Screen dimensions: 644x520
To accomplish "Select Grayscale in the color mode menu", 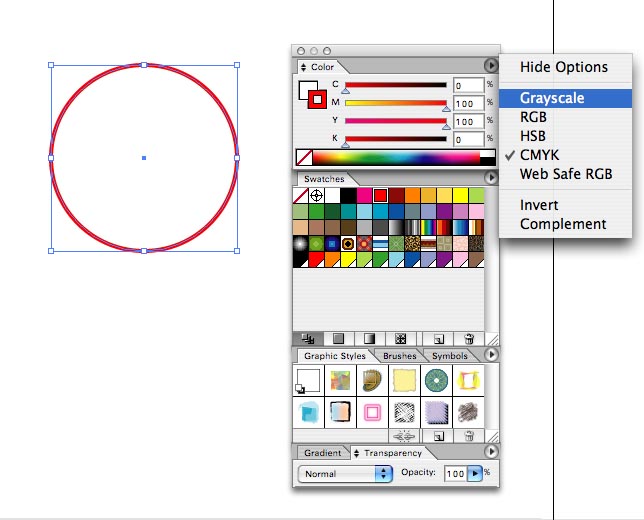I will point(565,98).
